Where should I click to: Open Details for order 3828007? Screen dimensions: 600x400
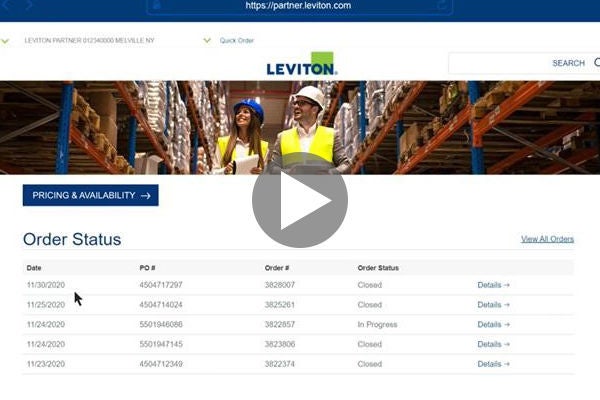493,285
